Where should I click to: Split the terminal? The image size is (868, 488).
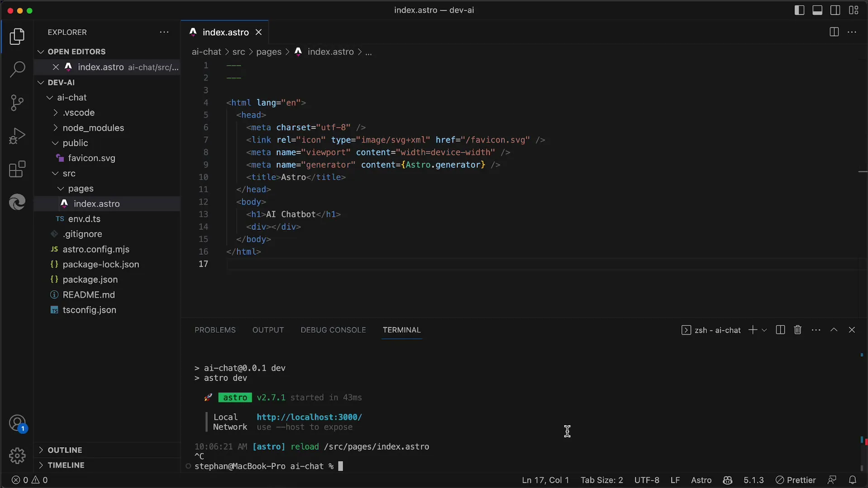tap(780, 330)
